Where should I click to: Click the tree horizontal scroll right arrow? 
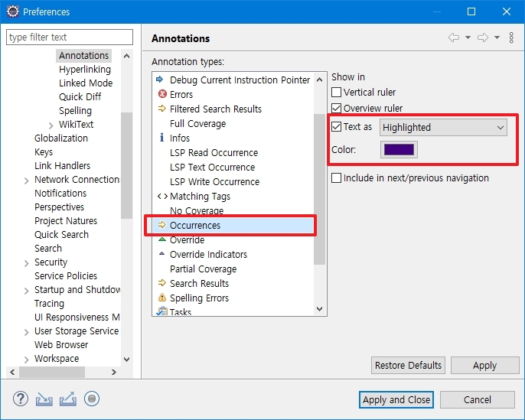tap(114, 372)
